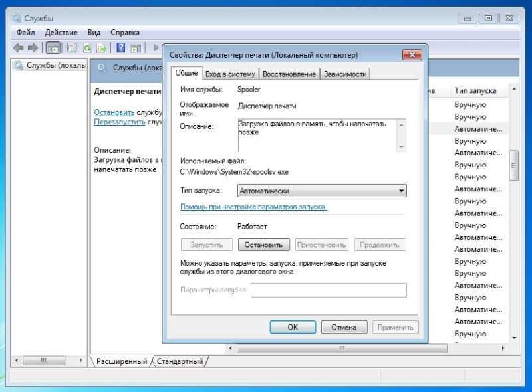Open the Вид menu
Screen dimensions: 532x392
click(x=94, y=33)
